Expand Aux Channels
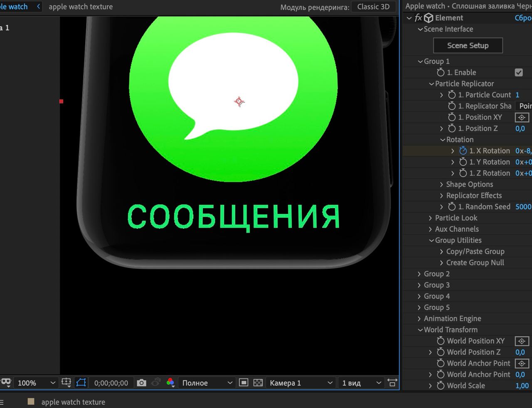 pos(431,229)
